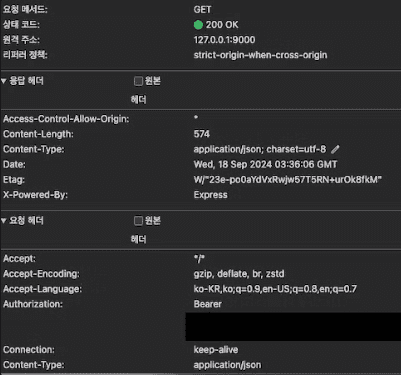Enable the 원본 checkbox in 요청 헤더

tap(138, 221)
